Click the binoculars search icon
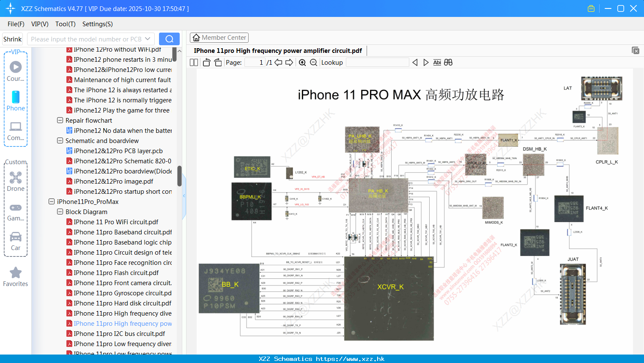Screen dimensions: 644x363 (x=448, y=63)
